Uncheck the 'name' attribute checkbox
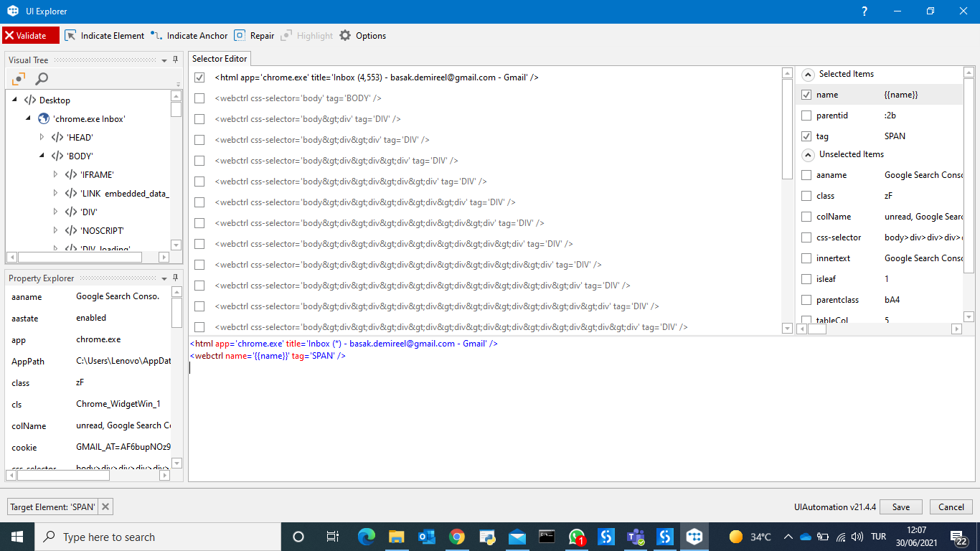Screen dimensions: 980x551 pos(806,95)
